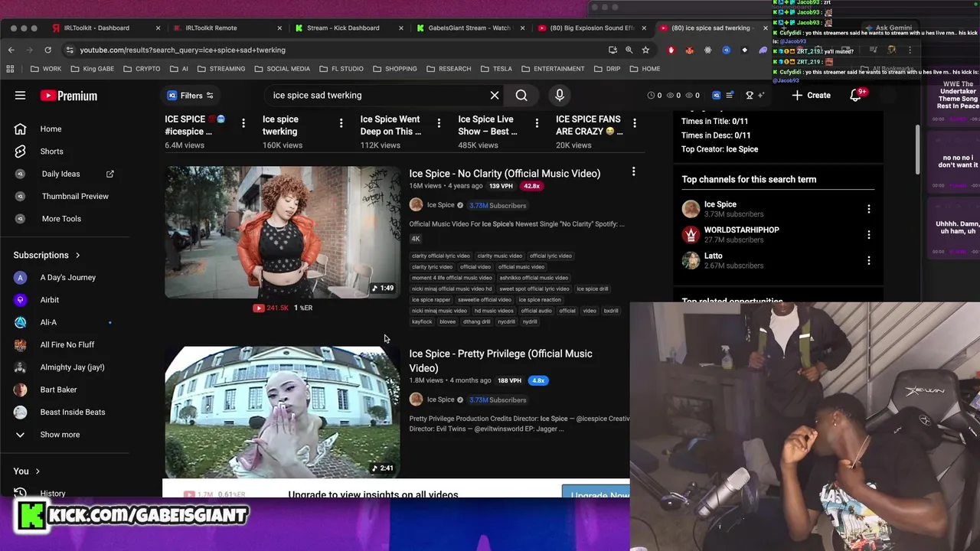Screen dimensions: 980x551
Task: Open the STREAMING bookmarks folder
Action: (x=221, y=69)
